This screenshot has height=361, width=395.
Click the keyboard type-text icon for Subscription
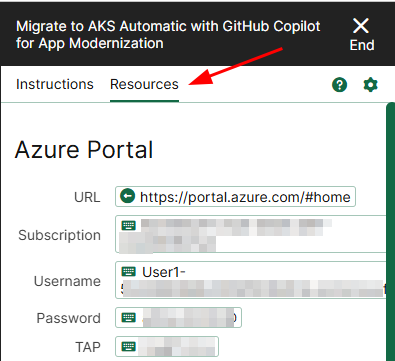pyautogui.click(x=129, y=226)
